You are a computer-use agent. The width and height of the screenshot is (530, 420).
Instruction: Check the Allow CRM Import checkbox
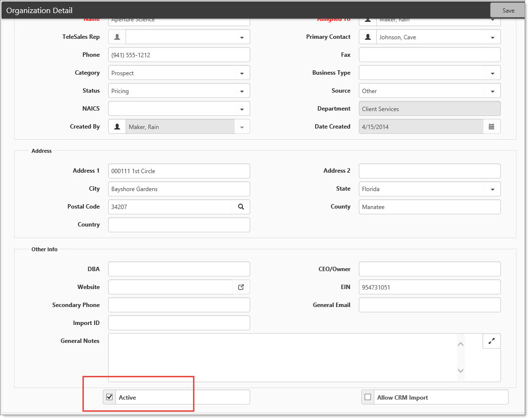point(368,397)
